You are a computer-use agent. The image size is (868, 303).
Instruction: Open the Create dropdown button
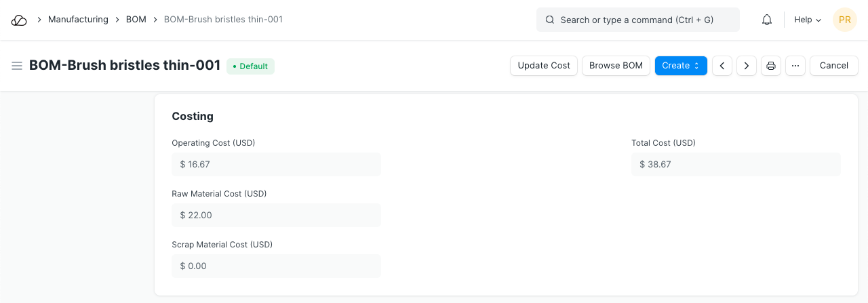[681, 66]
